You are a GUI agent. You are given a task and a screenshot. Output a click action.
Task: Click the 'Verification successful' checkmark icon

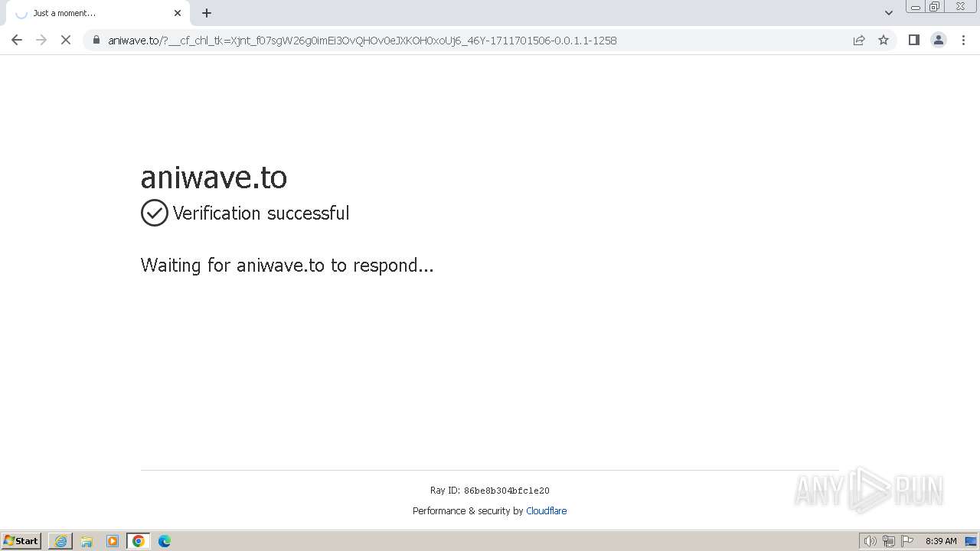pos(154,213)
